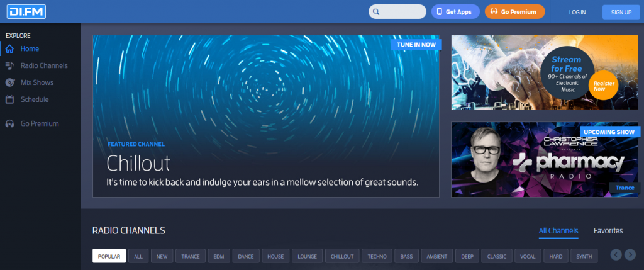Image resolution: width=644 pixels, height=270 pixels.
Task: Select CLASSIC channel filter
Action: point(497,256)
